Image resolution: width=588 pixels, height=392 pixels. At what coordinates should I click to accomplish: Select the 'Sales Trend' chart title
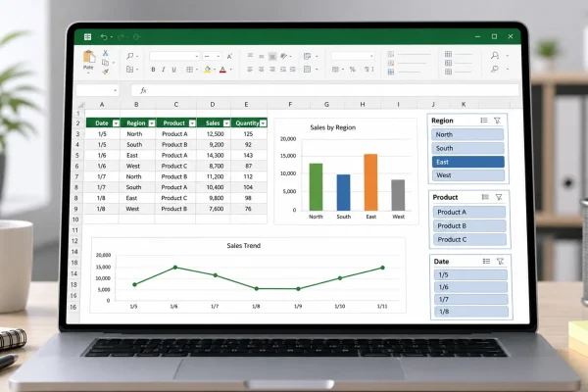pos(244,246)
